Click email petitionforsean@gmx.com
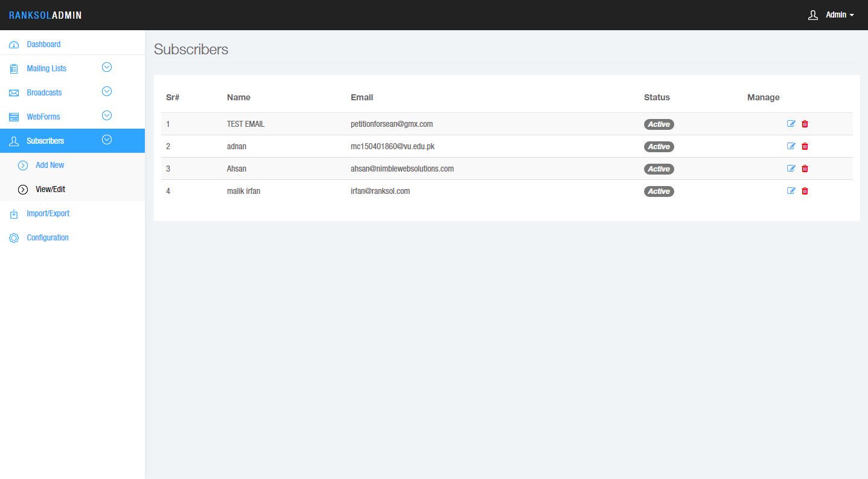868x479 pixels. coord(392,124)
